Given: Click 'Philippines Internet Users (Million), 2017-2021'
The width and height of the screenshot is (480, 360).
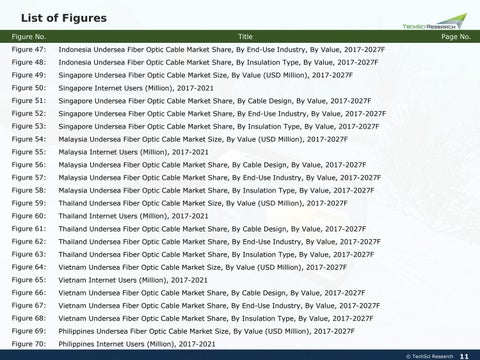Looking at the screenshot, I should (137, 344).
